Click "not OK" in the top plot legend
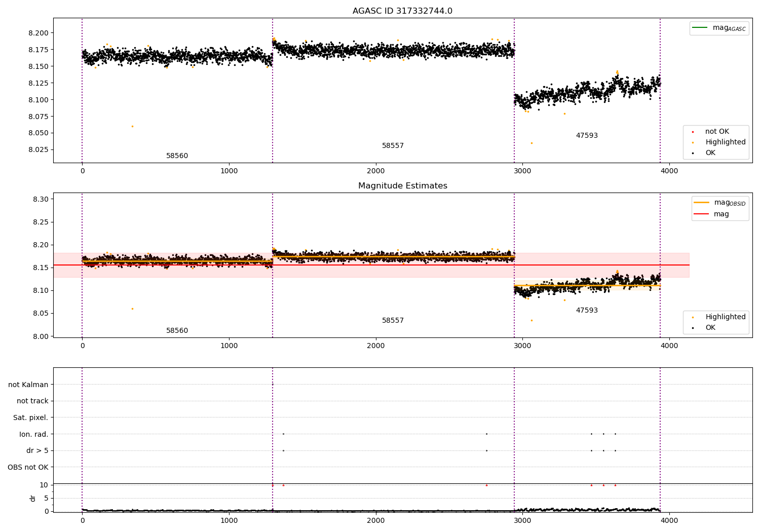The height and width of the screenshot is (532, 760). pos(717,131)
